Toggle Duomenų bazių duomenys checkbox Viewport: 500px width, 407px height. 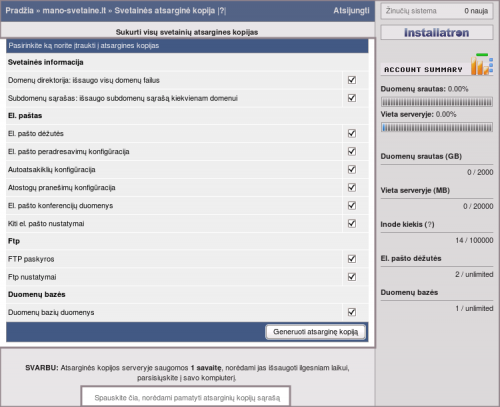(352, 312)
